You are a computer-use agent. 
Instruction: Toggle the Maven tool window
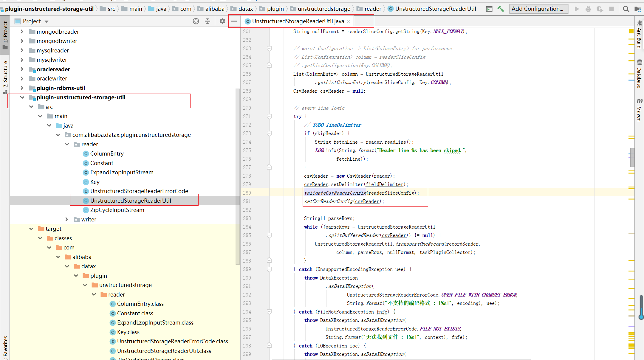[639, 110]
